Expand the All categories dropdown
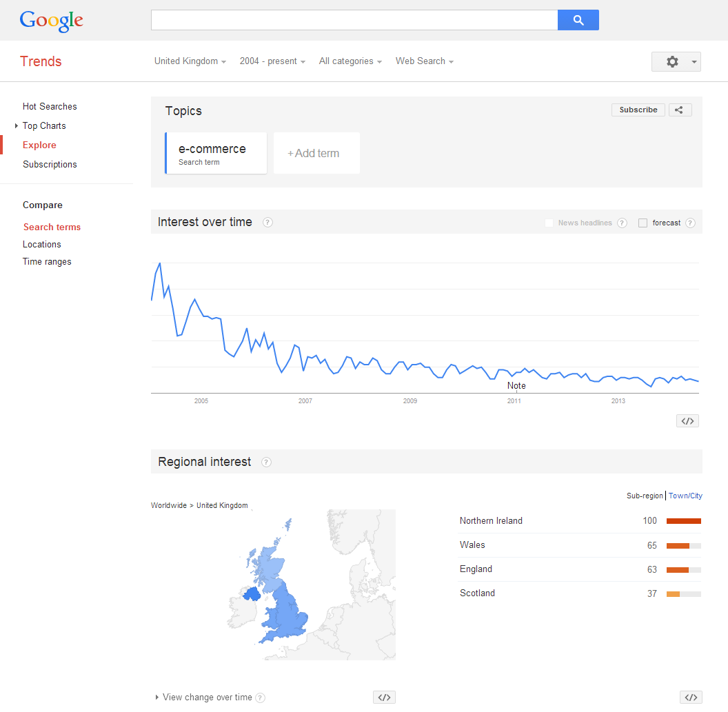 (x=350, y=61)
